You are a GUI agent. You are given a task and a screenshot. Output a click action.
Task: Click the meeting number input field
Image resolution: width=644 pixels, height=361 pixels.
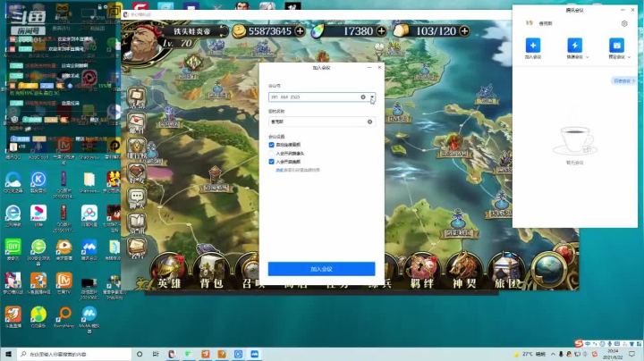[x=321, y=97]
